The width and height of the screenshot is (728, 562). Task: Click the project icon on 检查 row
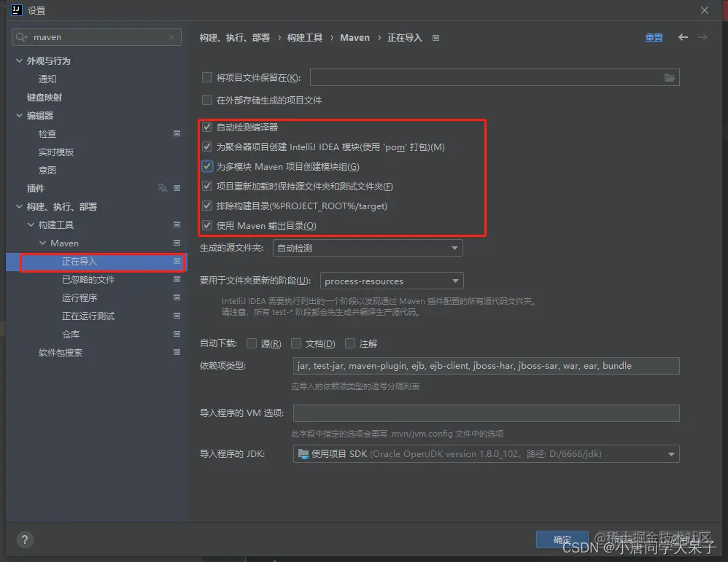pos(177,133)
